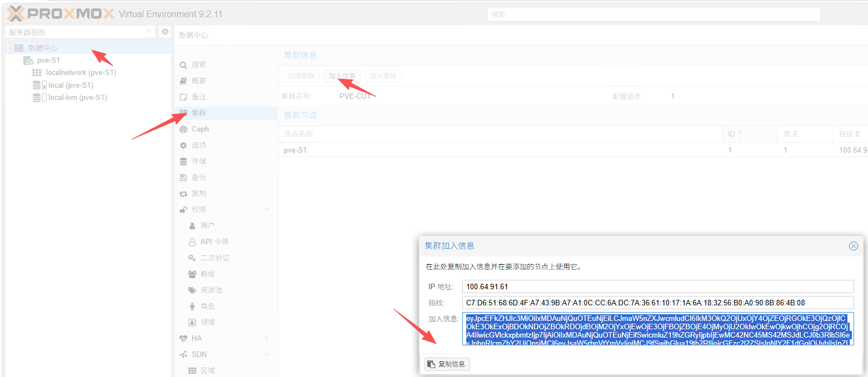
Task: Close the 集群加入信息 dialog
Action: [x=854, y=246]
